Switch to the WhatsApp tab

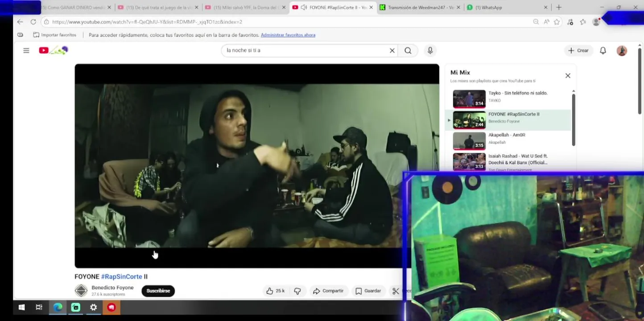click(507, 8)
